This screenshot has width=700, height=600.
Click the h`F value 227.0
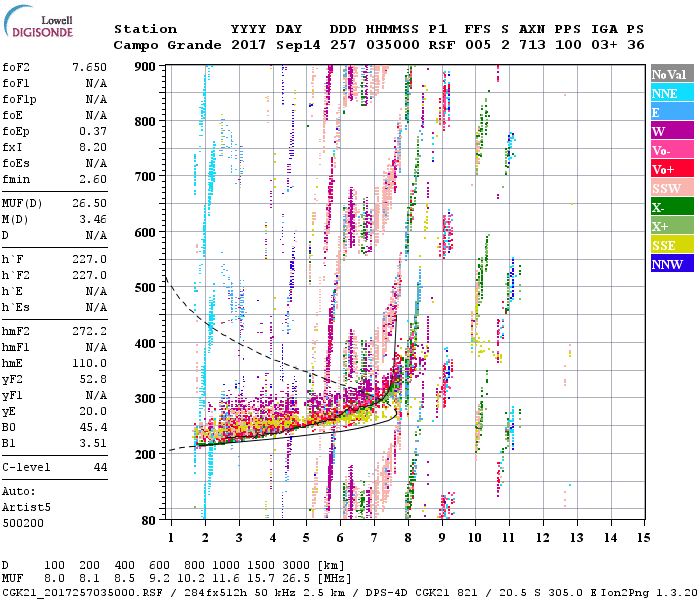pos(89,259)
